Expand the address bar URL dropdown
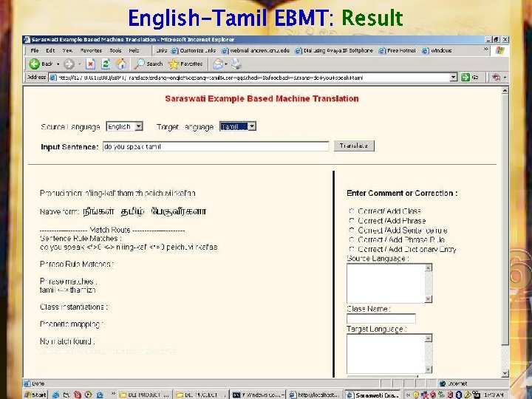Image resolution: width=532 pixels, height=399 pixels. tap(454, 78)
